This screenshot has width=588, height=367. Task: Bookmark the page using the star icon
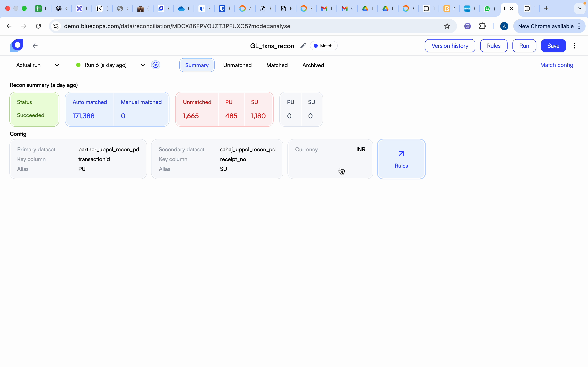tap(447, 26)
